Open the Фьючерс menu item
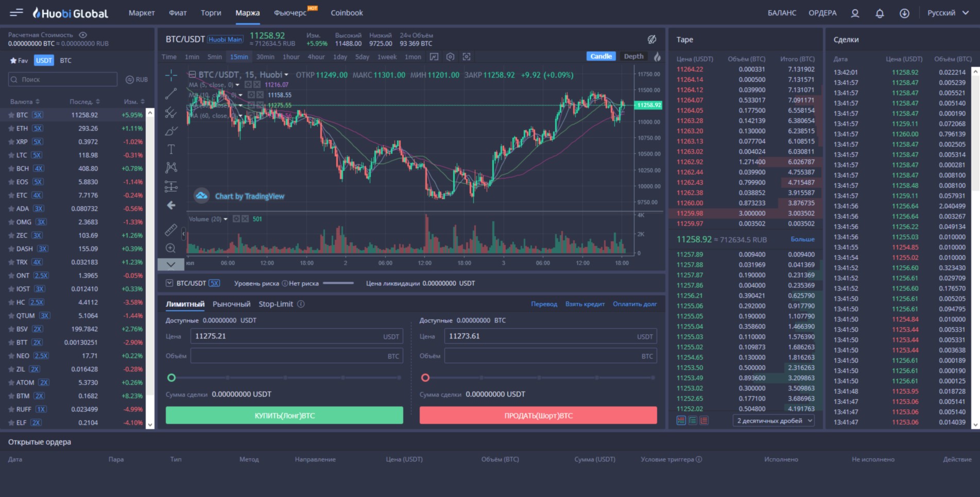Screen dimensions: 980x497 tap(290, 13)
